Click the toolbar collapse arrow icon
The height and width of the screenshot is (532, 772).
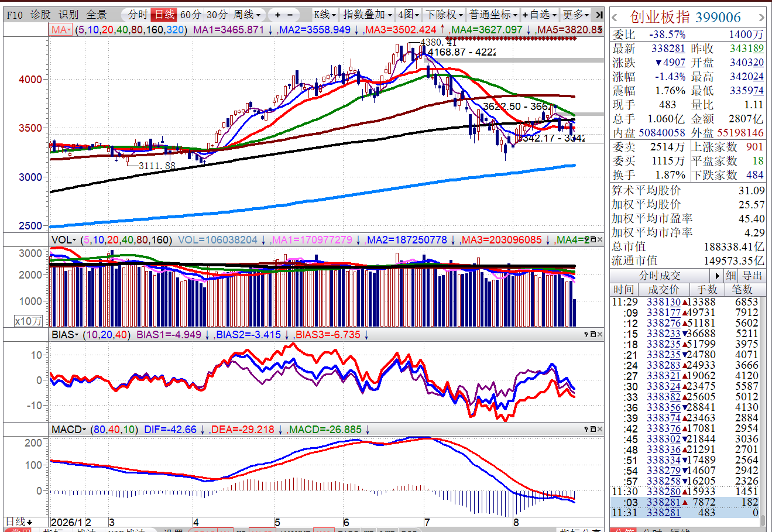point(598,15)
